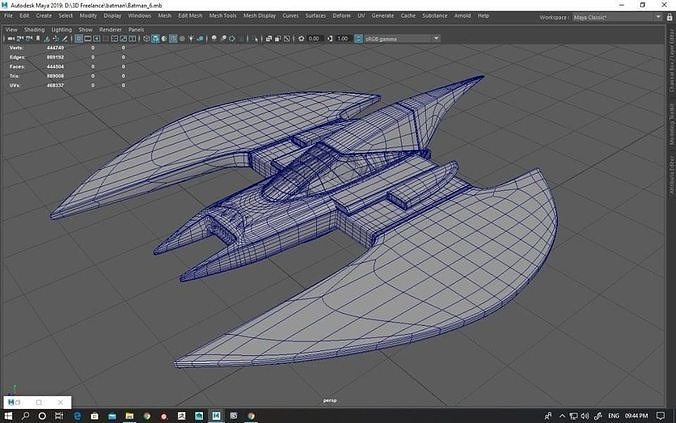Open the Windows Start menu
The width and height of the screenshot is (676, 423).
coord(8,416)
